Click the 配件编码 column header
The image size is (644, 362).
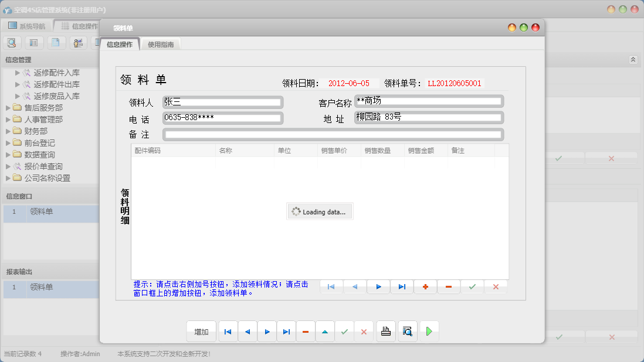pyautogui.click(x=172, y=151)
